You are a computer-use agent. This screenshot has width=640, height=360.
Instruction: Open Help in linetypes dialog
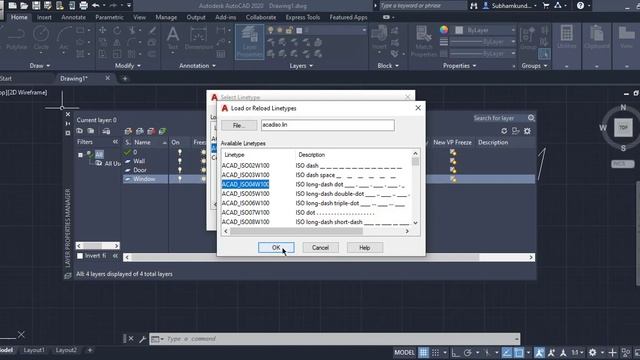(x=364, y=247)
